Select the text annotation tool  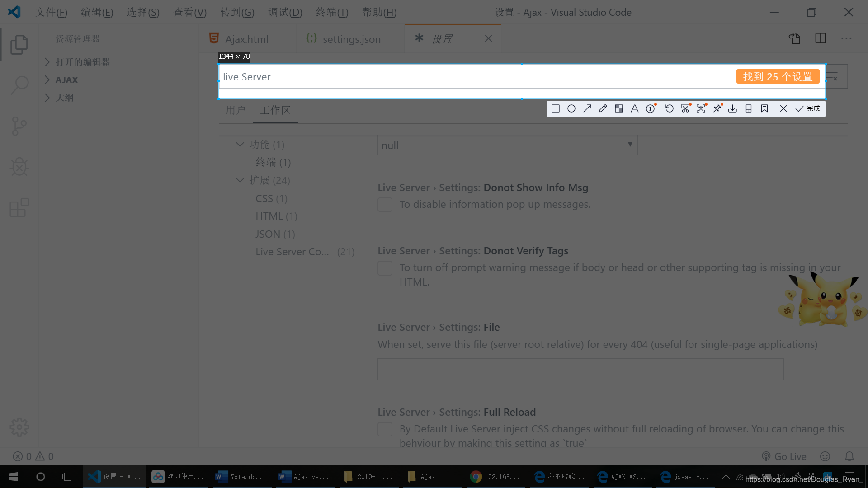coord(635,108)
